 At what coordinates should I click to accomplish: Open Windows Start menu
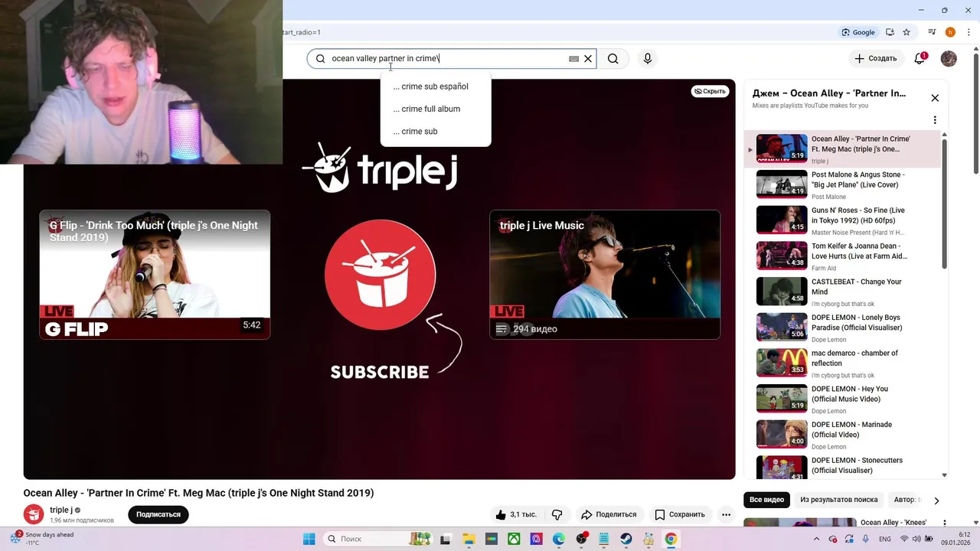(309, 539)
